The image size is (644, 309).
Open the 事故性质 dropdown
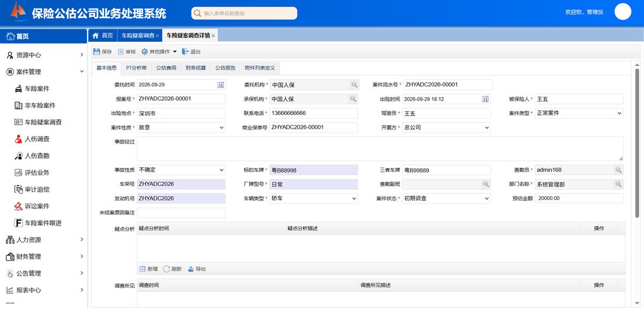point(181,170)
